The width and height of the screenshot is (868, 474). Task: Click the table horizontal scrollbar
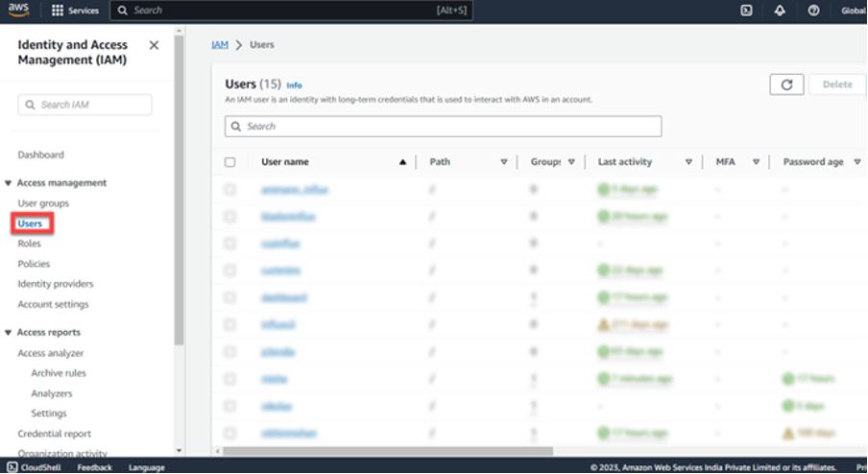[388, 451]
